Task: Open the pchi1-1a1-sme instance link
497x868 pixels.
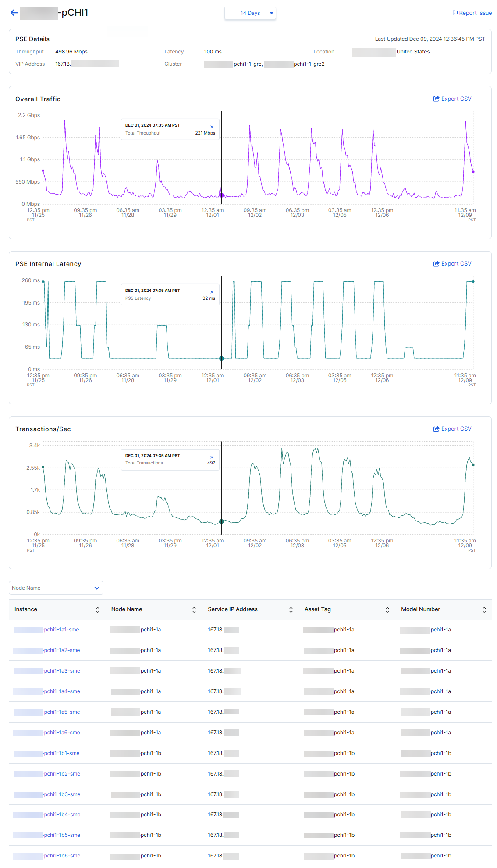Action: pos(61,630)
